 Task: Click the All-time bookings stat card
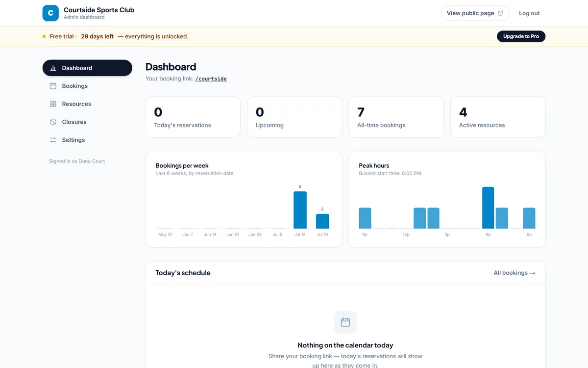396,117
